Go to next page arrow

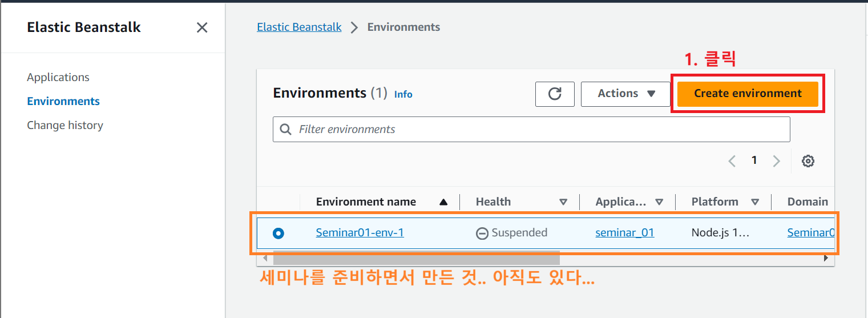tap(776, 161)
